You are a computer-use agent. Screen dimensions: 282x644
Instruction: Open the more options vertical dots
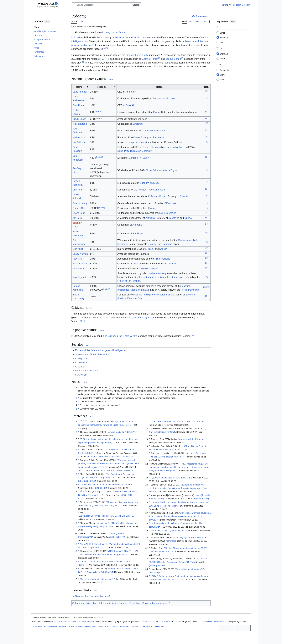click(x=209, y=22)
